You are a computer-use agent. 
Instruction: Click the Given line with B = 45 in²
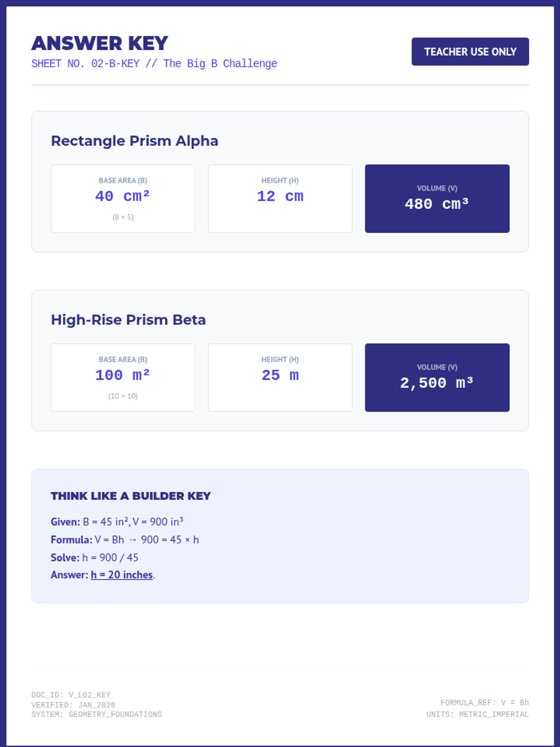point(117,521)
